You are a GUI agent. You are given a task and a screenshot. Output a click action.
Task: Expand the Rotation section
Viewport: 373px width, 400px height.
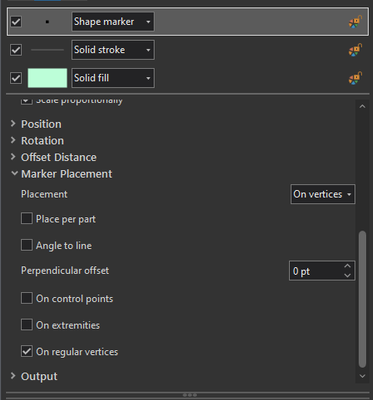point(13,140)
